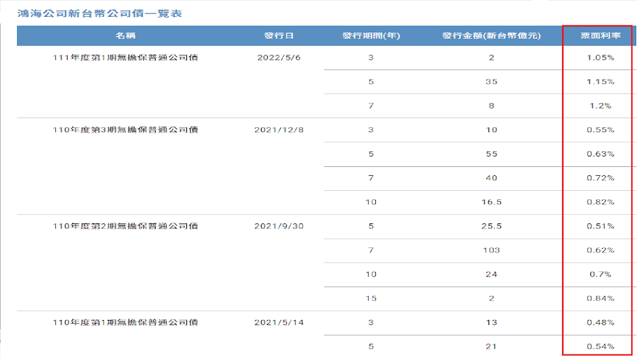Select issue amount 2 in the 1.05% row
Screen dimensions: 644x359
(x=491, y=58)
